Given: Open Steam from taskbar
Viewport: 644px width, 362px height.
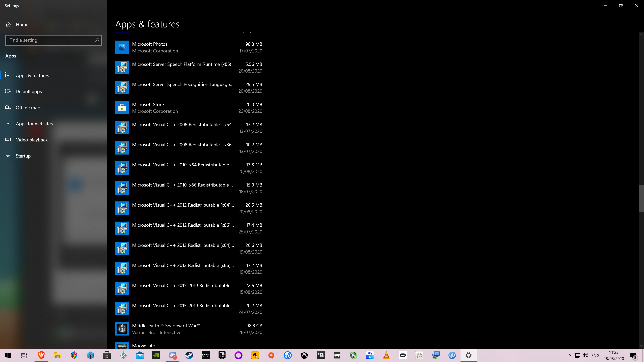Looking at the screenshot, I should 189,355.
